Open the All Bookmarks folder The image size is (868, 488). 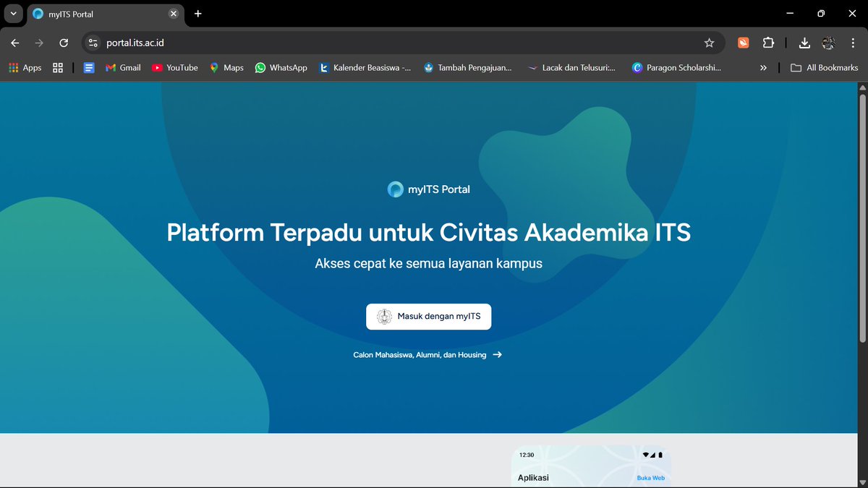(x=824, y=67)
